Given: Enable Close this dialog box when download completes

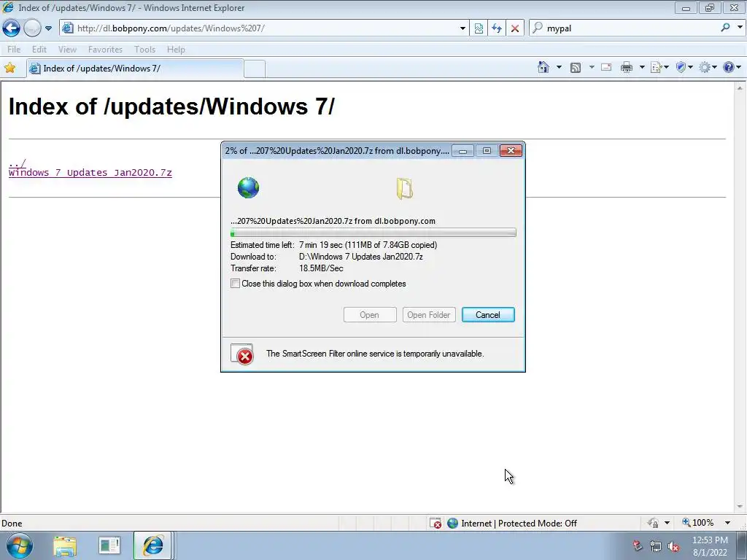Looking at the screenshot, I should coord(235,284).
